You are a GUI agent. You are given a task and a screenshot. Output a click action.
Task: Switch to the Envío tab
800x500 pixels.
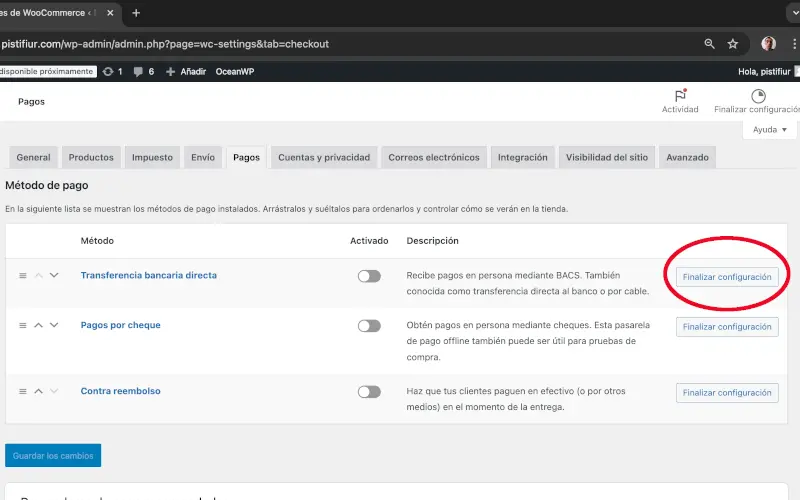203,157
